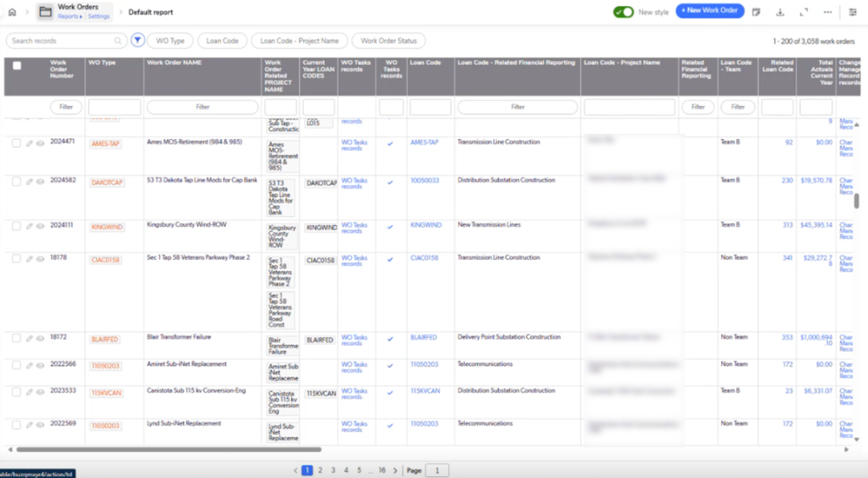View work order 2024582 via eye icon
The image size is (868, 478).
coord(40,182)
